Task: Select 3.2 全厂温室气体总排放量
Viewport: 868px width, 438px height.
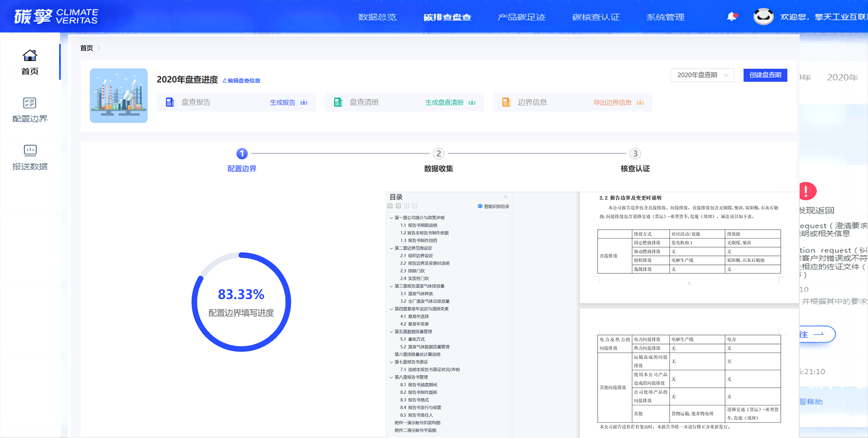Action: coord(425,301)
